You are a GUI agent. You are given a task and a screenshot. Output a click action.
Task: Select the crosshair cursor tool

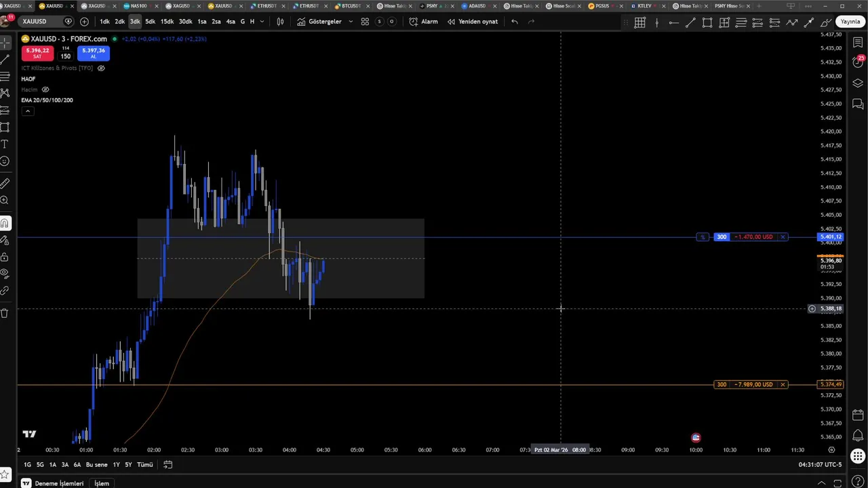pos(5,43)
